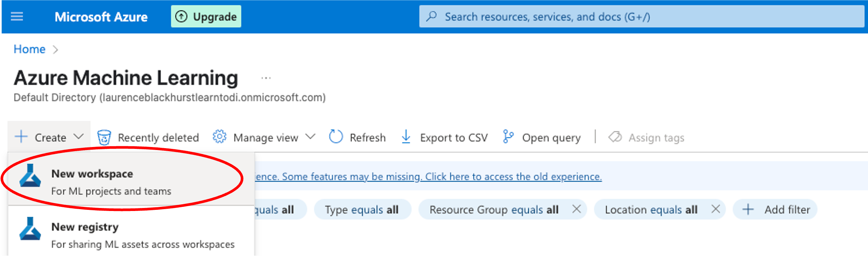Click the Recently deleted trash icon
868x257 pixels.
pyautogui.click(x=104, y=137)
